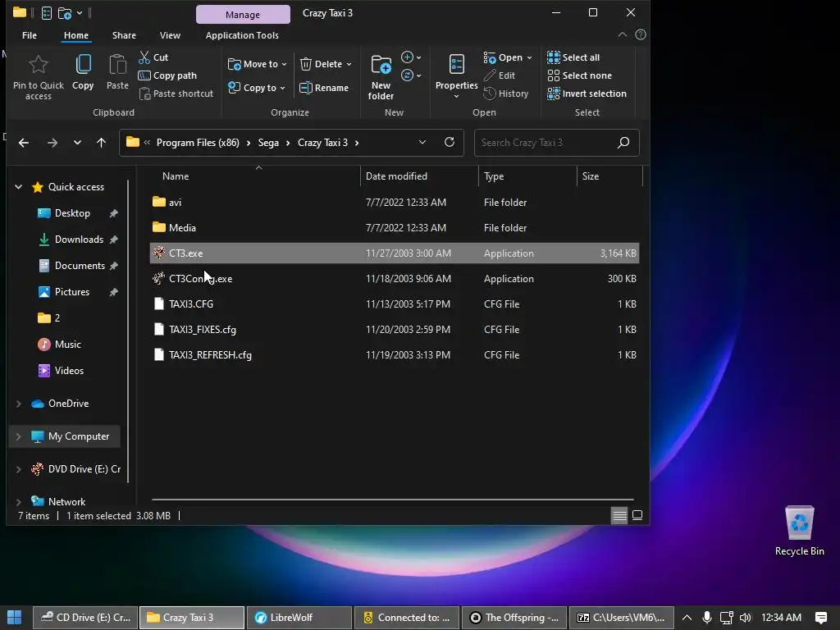Click Copy path in the ribbon

point(167,75)
